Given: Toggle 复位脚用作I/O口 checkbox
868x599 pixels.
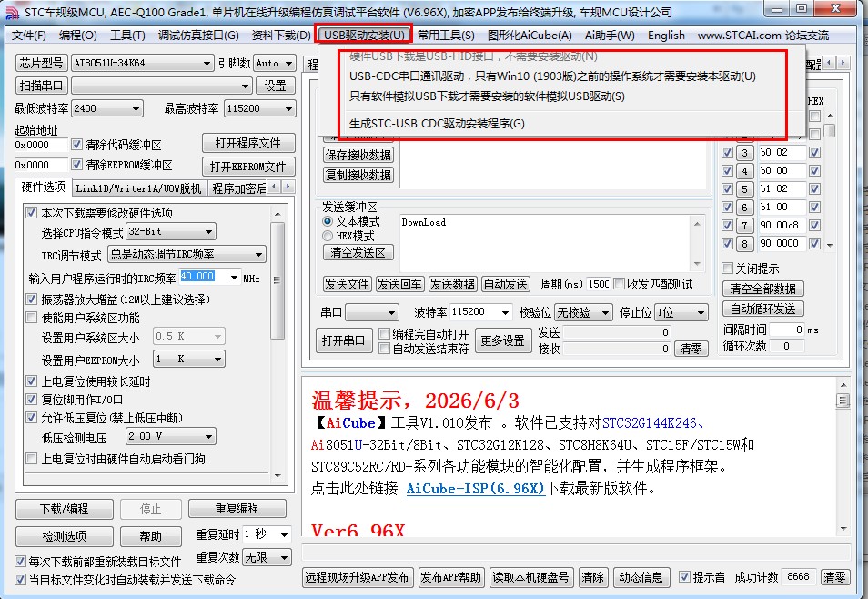Looking at the screenshot, I should tap(32, 399).
